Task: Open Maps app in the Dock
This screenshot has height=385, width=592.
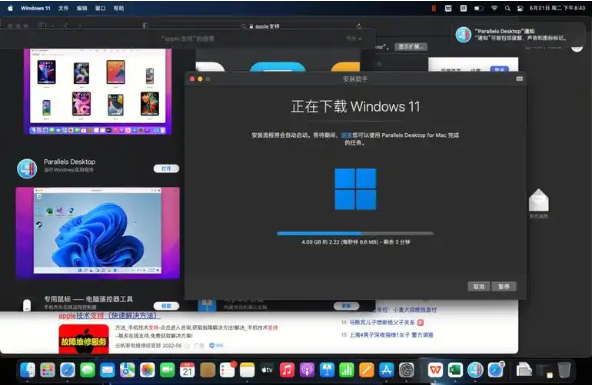Action: pos(128,370)
